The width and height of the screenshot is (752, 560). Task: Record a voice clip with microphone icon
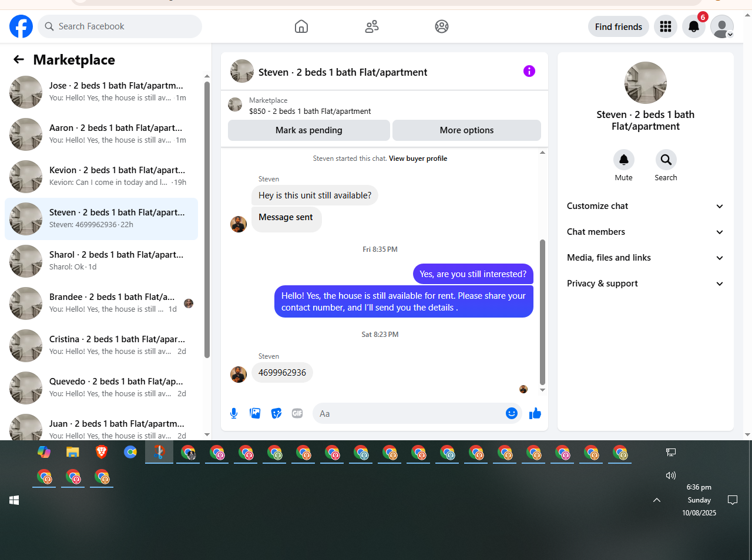[x=234, y=413]
